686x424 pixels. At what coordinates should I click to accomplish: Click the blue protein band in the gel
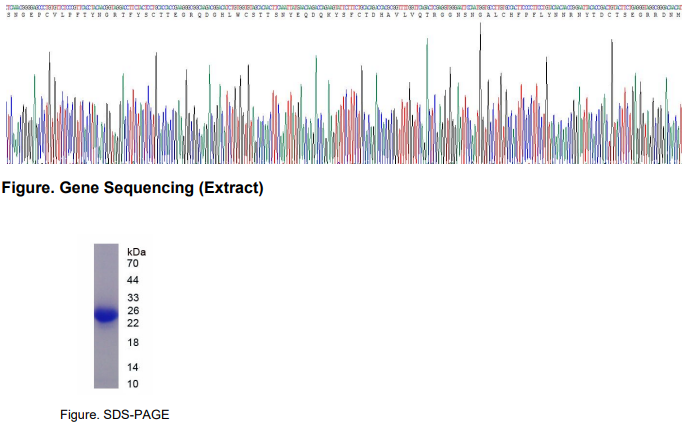pyautogui.click(x=106, y=315)
